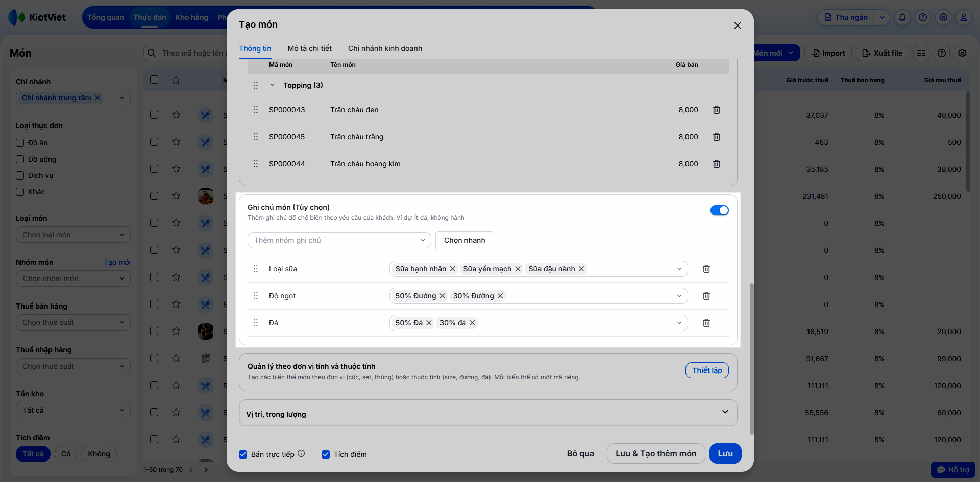The width and height of the screenshot is (980, 482).
Task: Uncheck the Bán trực tiếp checkbox
Action: pos(243,454)
